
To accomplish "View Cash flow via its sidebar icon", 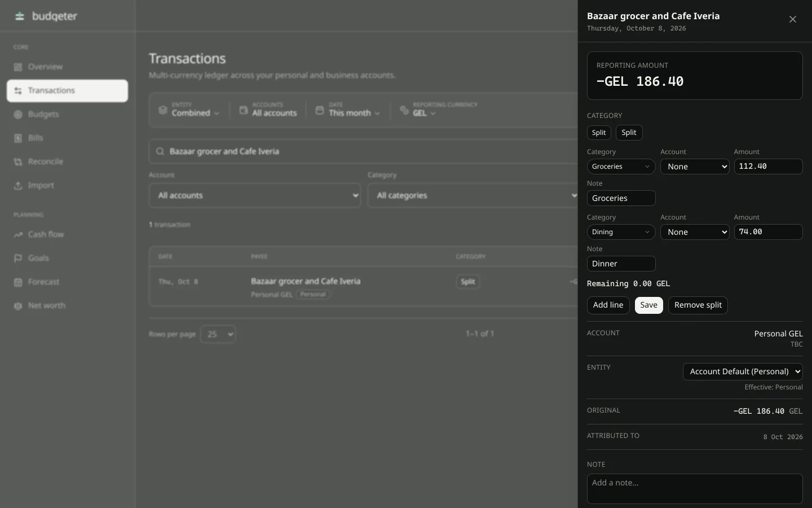I will tap(18, 234).
